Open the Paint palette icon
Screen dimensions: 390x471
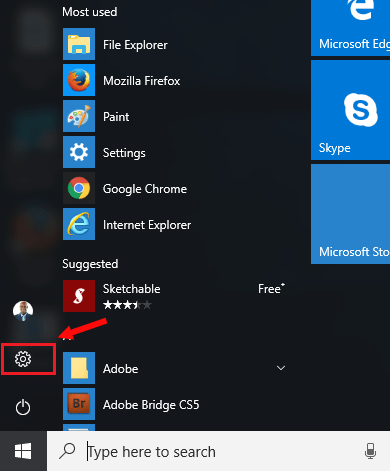79,116
